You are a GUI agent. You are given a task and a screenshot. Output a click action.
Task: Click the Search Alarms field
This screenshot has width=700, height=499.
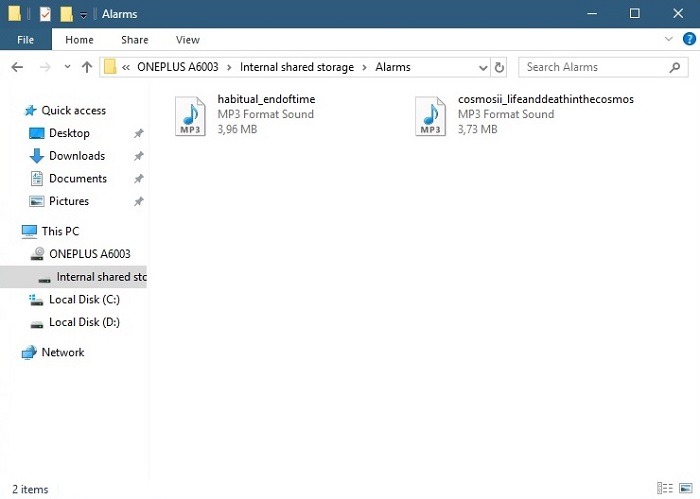pos(592,67)
